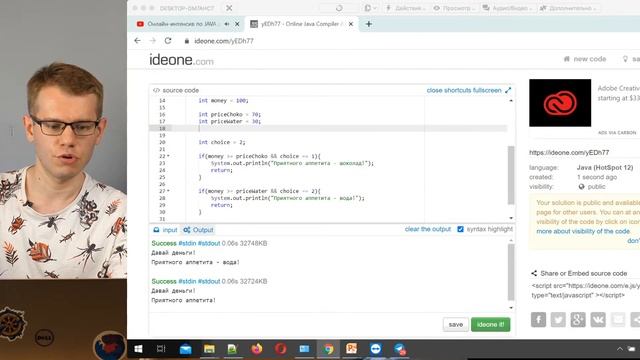Select the embed script code text field

click(x=586, y=290)
